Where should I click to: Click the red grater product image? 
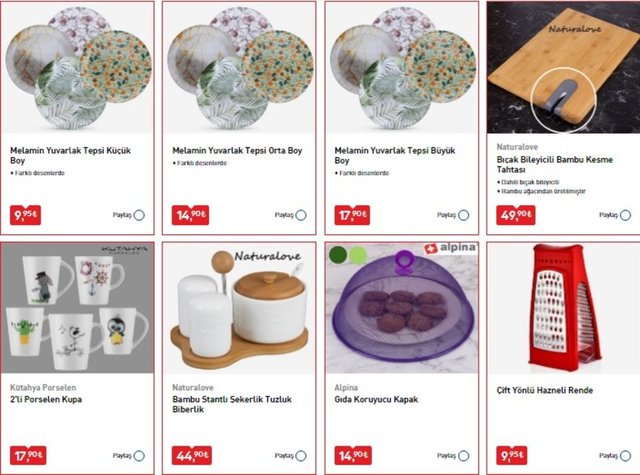563,308
